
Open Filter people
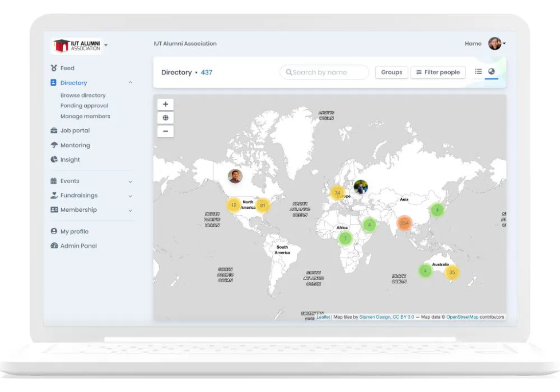pyautogui.click(x=438, y=72)
